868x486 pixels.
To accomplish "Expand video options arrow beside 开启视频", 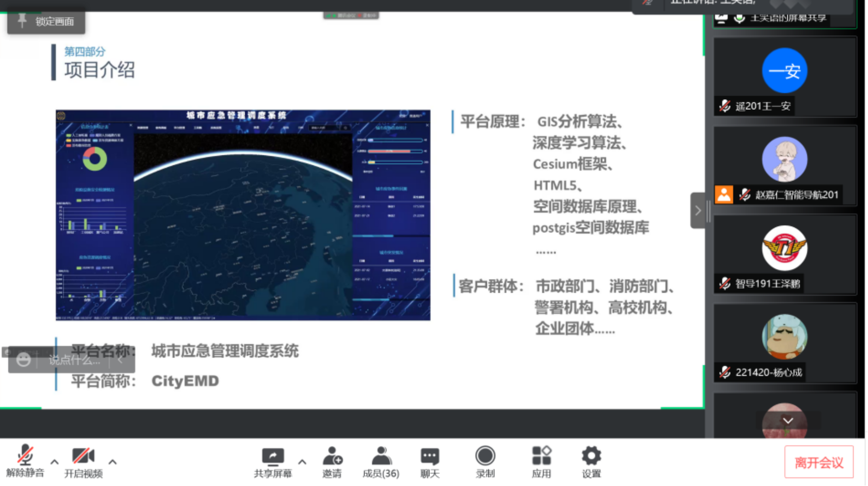I will click(113, 462).
